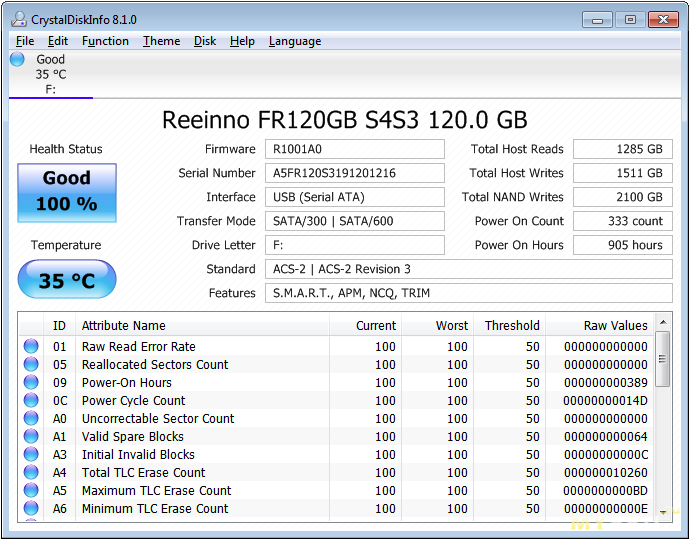
Task: Click the status orb beside Uncorrectable Sector Count
Action: tap(31, 419)
